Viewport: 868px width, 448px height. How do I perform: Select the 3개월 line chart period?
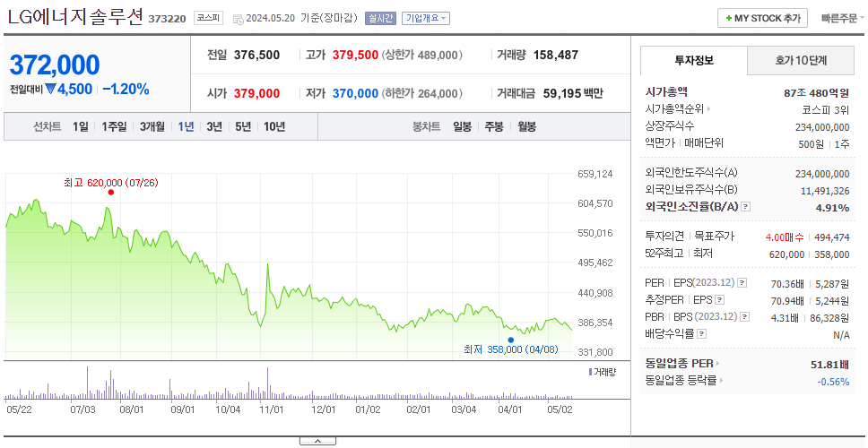point(152,126)
